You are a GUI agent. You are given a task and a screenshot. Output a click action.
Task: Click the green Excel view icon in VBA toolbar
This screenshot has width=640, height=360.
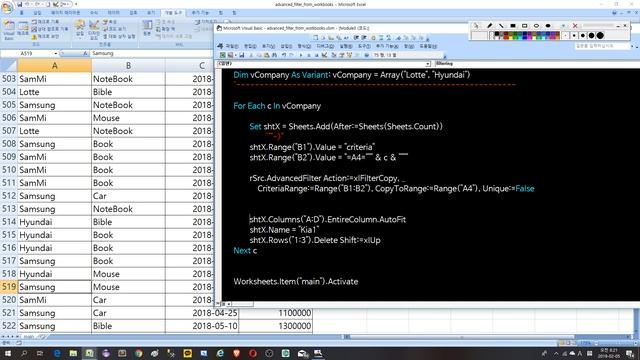click(222, 55)
